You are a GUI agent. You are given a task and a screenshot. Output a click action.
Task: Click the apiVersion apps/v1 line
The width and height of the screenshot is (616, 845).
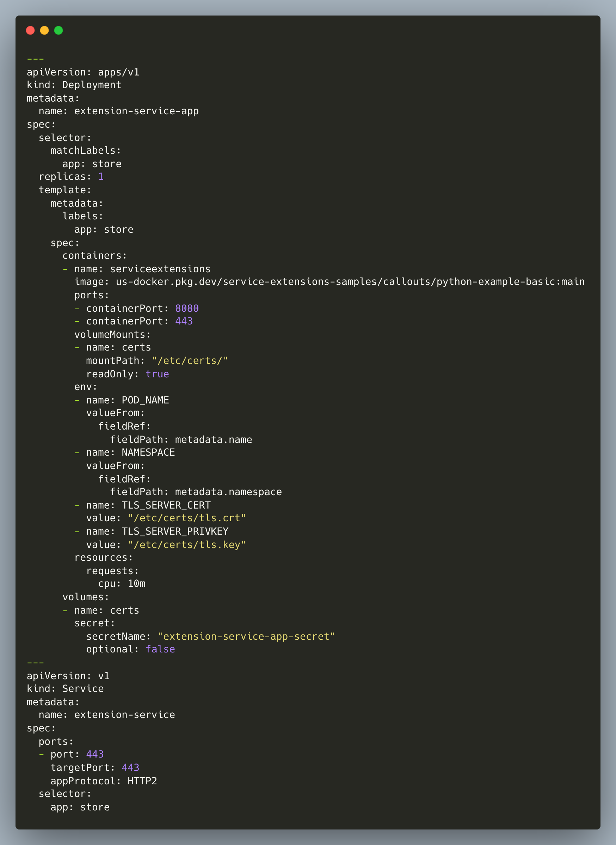point(83,72)
